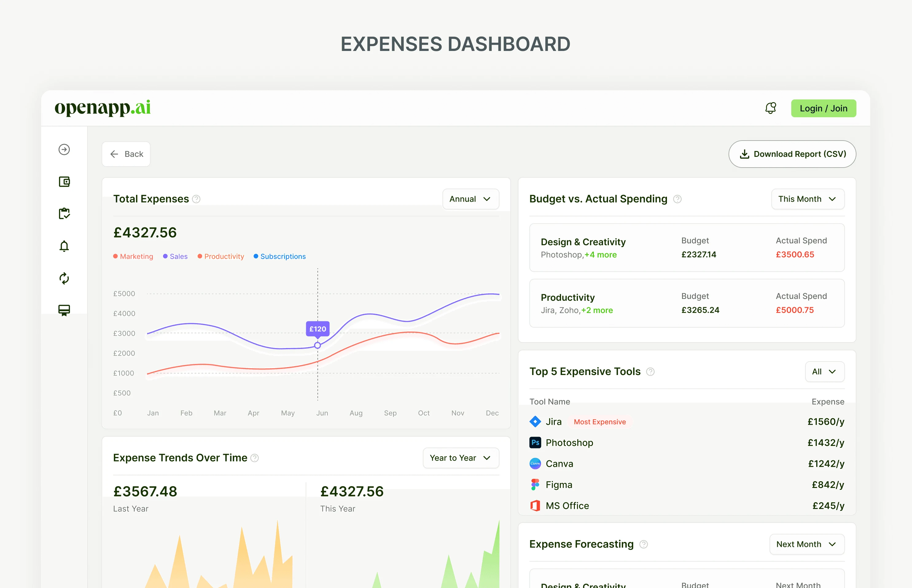Screen dimensions: 912x588
Task: Click the MS Office logo icon
Action: pos(535,505)
